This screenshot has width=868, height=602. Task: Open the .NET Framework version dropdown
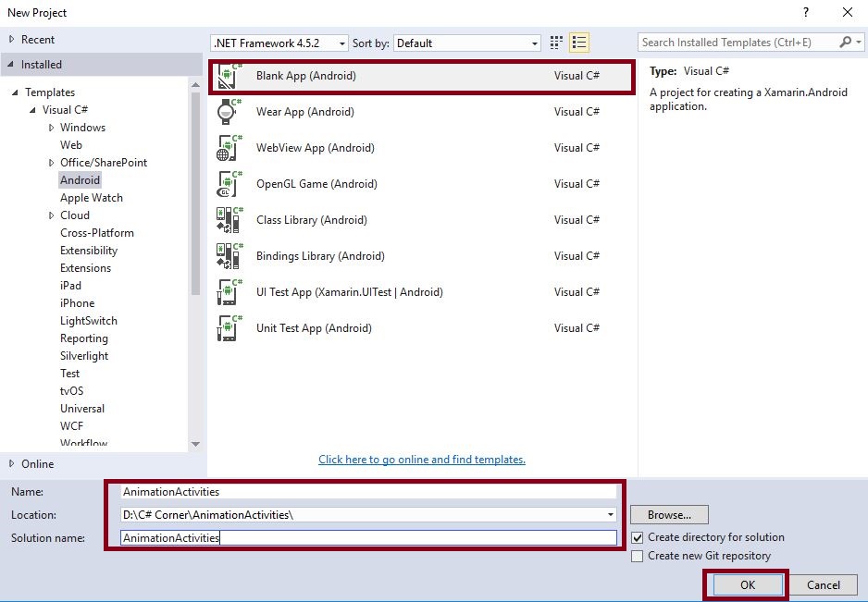tap(279, 43)
